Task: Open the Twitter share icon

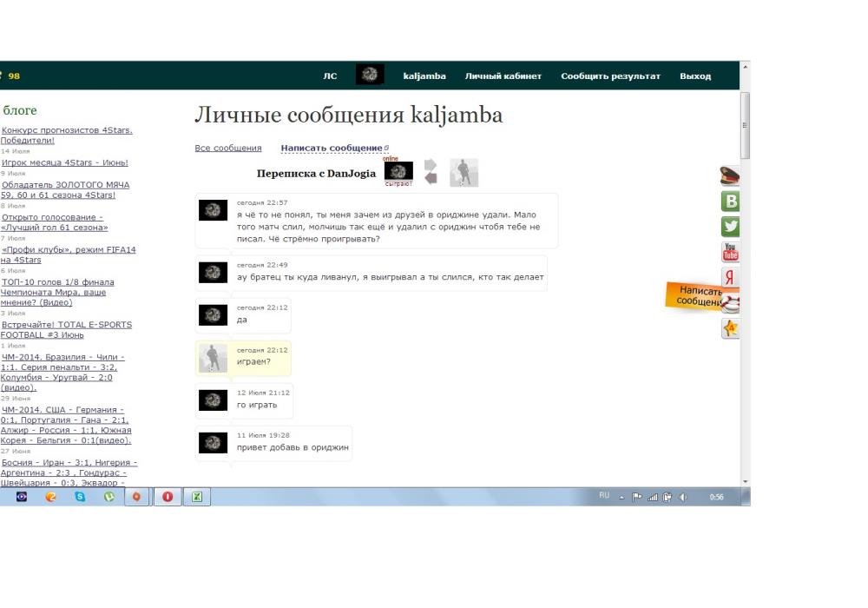Action: tap(731, 227)
